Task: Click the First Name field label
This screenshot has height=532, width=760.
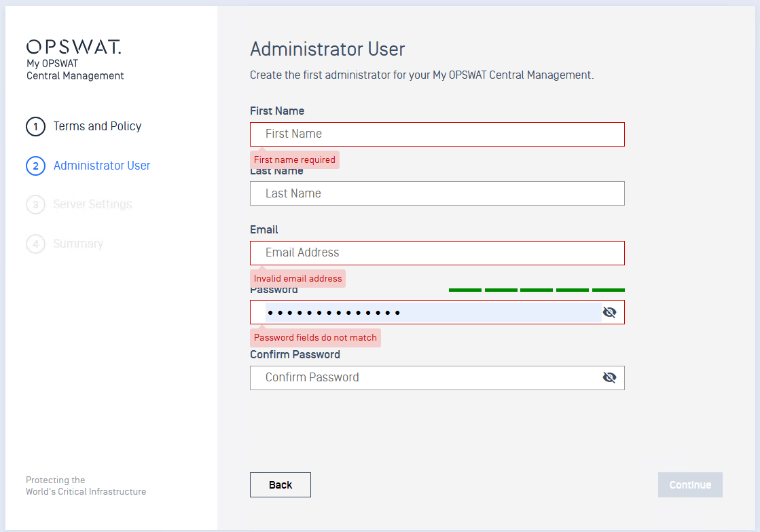Action: (x=277, y=111)
